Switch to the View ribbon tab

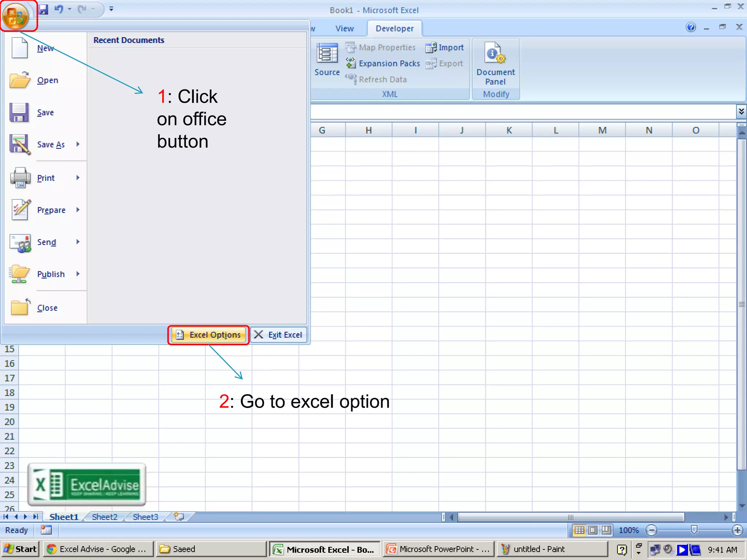click(x=344, y=28)
